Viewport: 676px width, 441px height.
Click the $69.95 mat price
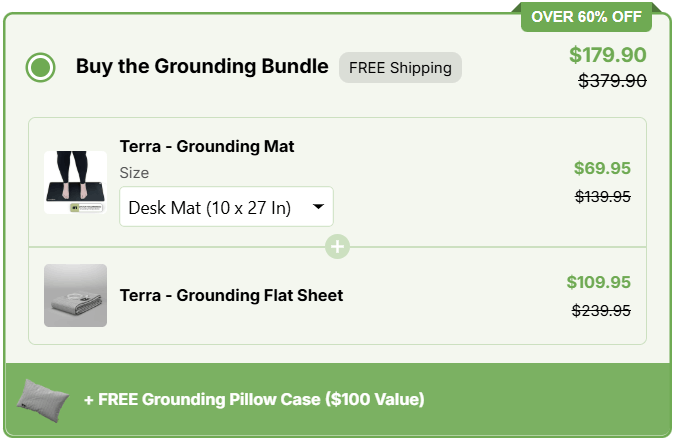(x=602, y=168)
